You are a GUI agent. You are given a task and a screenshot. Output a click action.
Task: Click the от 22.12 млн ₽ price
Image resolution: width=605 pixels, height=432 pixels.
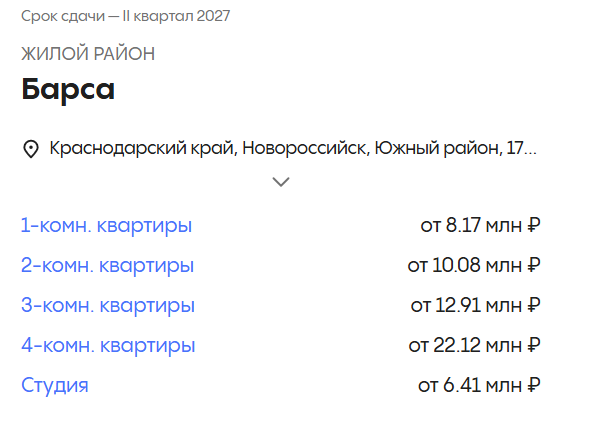pyautogui.click(x=474, y=345)
